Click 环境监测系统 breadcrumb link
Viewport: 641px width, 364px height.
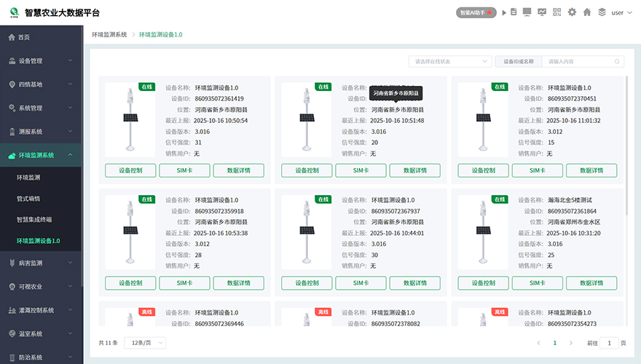[x=109, y=34]
